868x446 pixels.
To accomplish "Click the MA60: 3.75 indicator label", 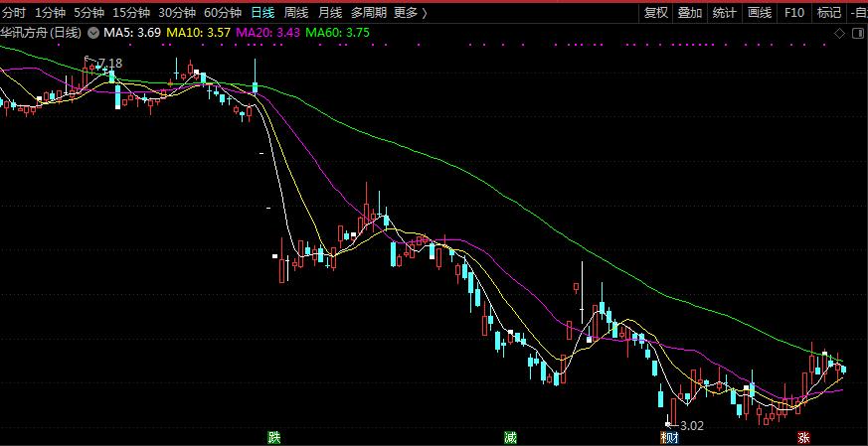I will tap(338, 33).
